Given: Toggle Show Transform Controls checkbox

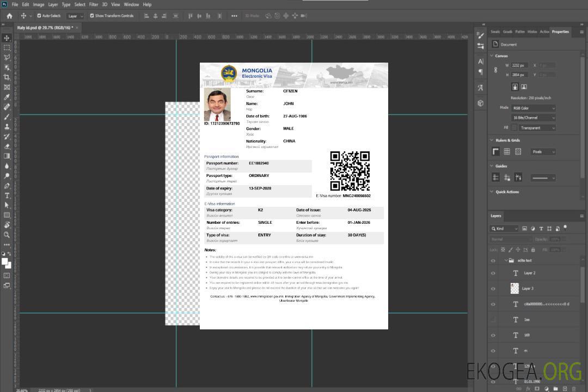Looking at the screenshot, I should [x=92, y=16].
